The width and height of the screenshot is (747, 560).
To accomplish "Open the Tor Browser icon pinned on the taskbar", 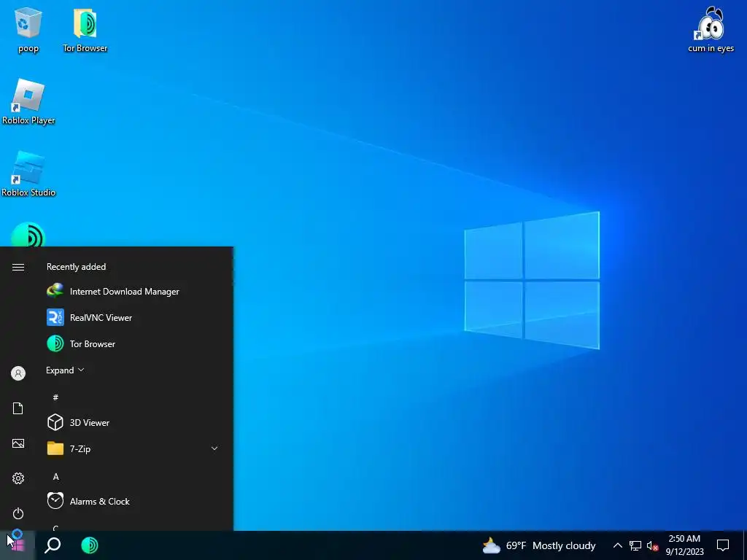I will pos(90,545).
